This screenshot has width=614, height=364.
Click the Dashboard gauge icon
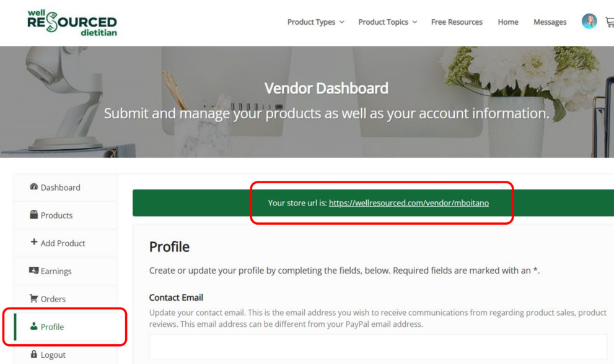click(33, 187)
